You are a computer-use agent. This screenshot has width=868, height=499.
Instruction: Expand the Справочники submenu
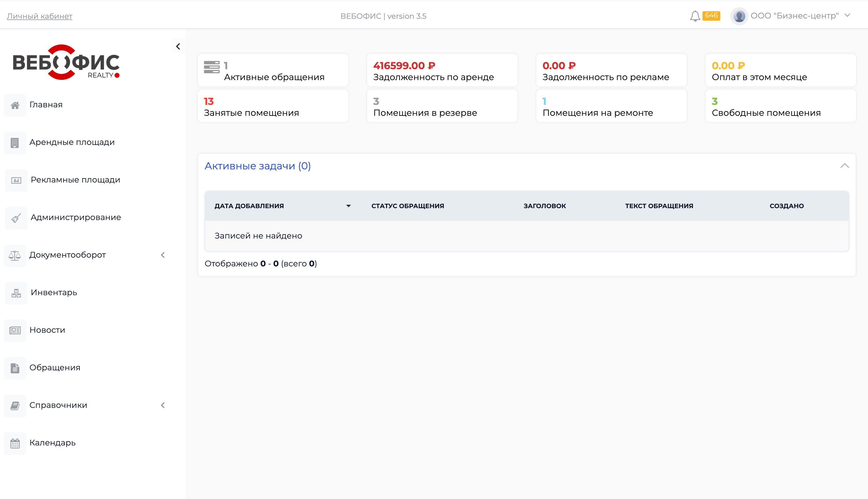(163, 405)
